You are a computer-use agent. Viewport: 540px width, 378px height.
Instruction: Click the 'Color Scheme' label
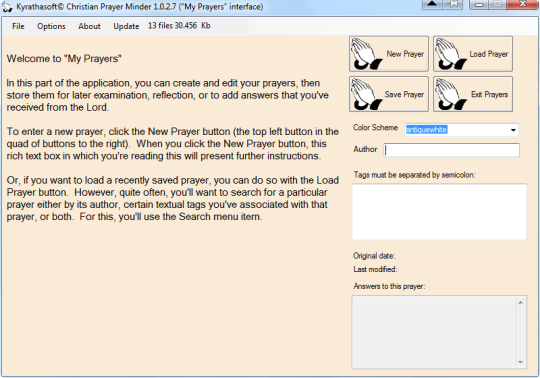click(x=375, y=128)
